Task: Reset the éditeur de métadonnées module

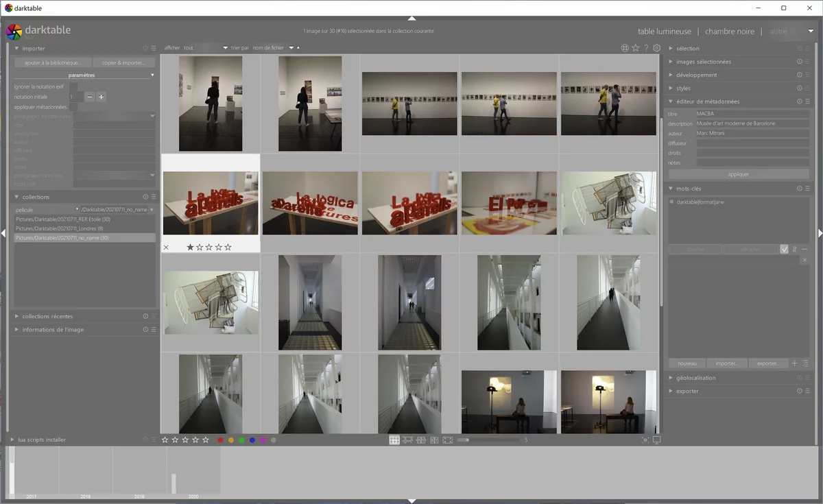Action: click(x=800, y=101)
